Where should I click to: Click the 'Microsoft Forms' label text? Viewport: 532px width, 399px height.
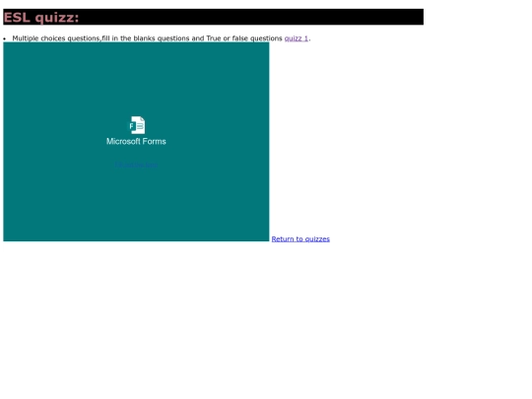click(x=136, y=142)
